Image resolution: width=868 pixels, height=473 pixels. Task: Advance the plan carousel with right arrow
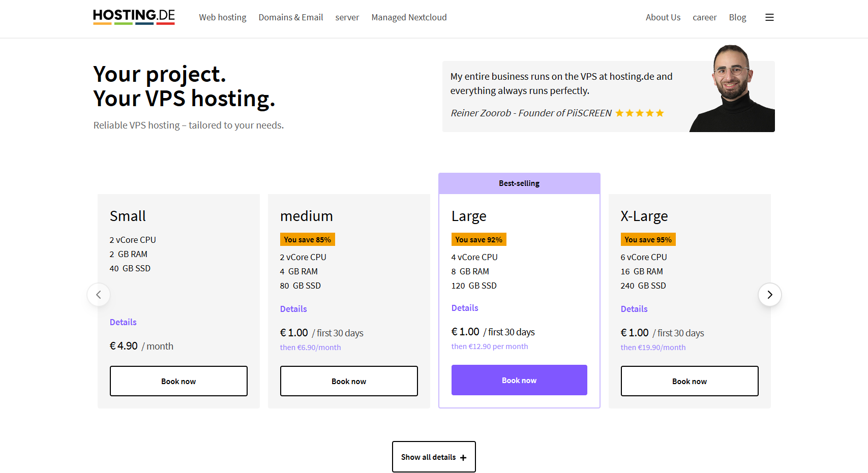pyautogui.click(x=770, y=295)
